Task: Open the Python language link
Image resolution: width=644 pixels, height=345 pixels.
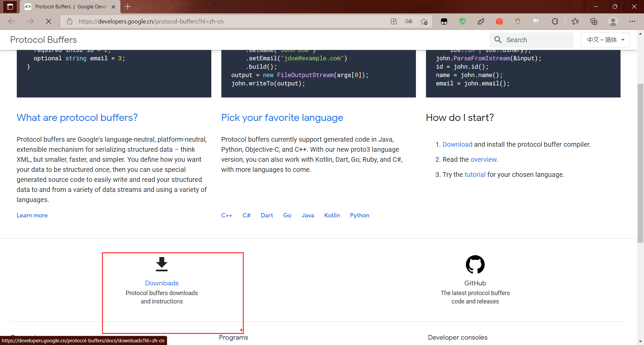Action: (360, 215)
